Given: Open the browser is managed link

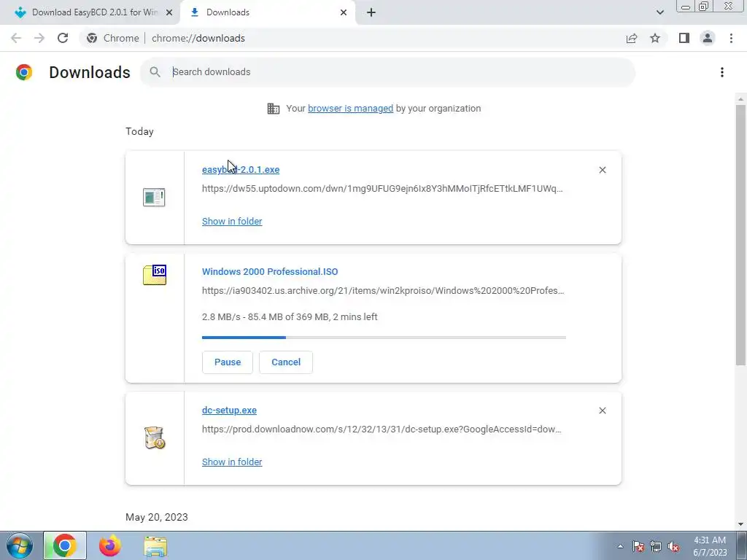Looking at the screenshot, I should point(351,109).
